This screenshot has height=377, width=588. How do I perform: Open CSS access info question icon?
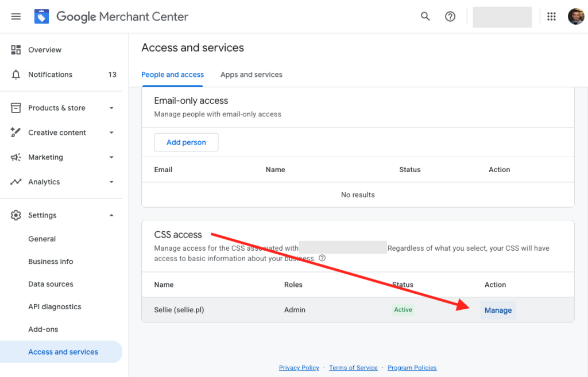322,258
